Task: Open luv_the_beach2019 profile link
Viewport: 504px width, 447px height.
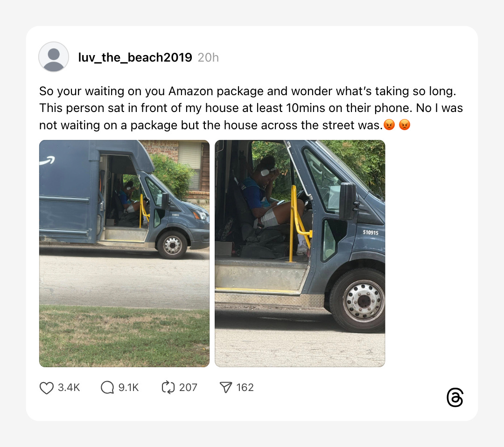Action: coord(135,57)
